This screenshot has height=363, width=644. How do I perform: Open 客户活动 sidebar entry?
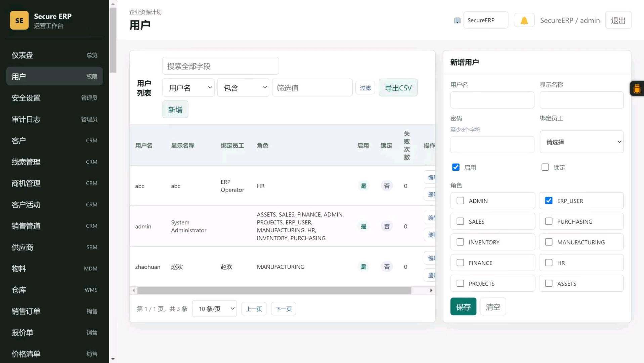pyautogui.click(x=54, y=205)
